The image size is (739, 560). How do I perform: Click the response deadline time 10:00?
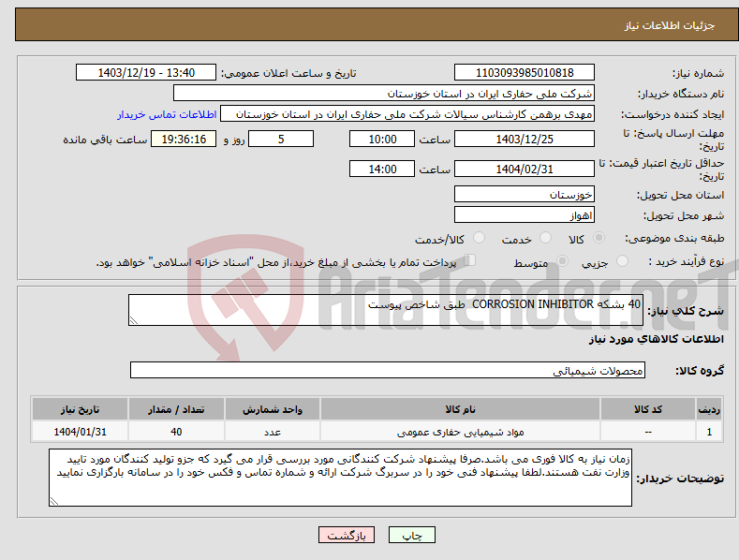tap(382, 139)
